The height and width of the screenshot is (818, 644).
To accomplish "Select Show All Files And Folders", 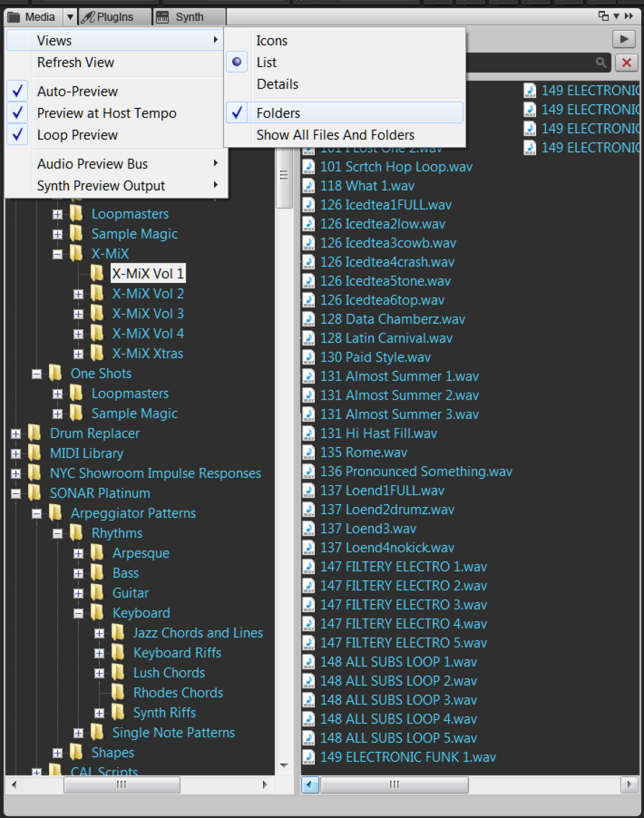I will pos(345,135).
